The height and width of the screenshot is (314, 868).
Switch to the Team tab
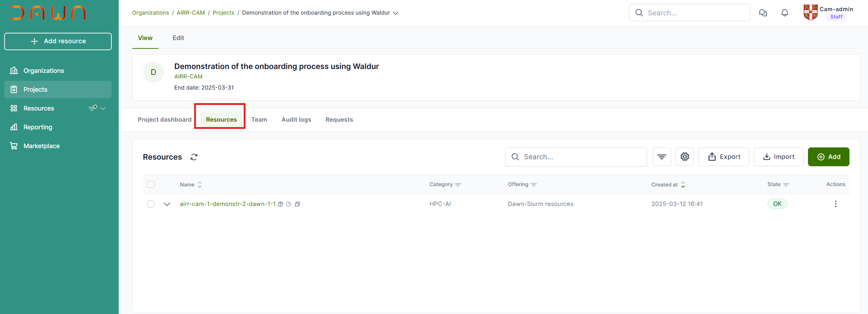(x=259, y=120)
